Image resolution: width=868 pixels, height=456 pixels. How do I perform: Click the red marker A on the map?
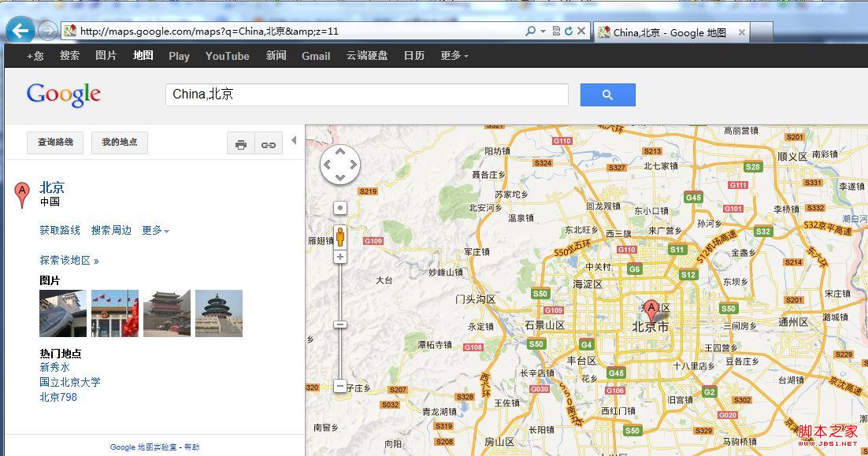click(651, 308)
